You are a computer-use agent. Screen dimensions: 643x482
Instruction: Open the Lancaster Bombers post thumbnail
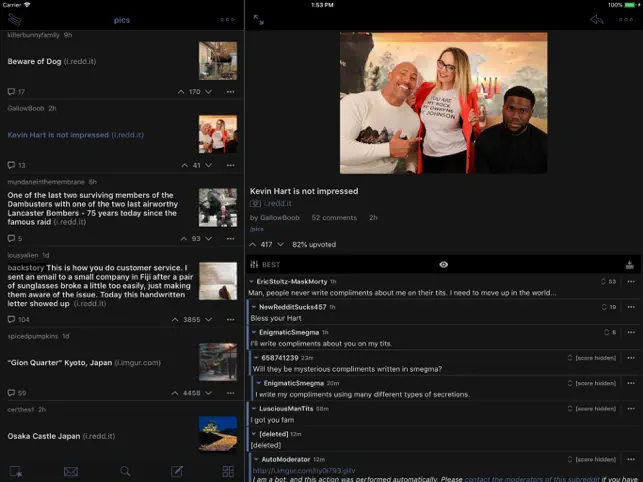coord(217,207)
